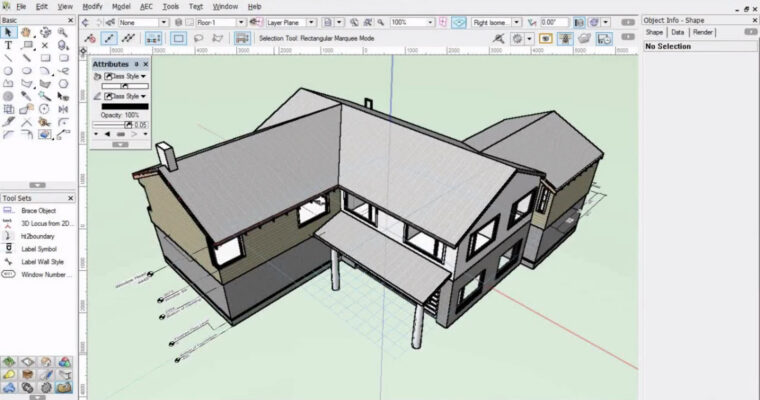This screenshot has width=760, height=400.
Task: Open fill Class Style dropdown
Action: 125,76
